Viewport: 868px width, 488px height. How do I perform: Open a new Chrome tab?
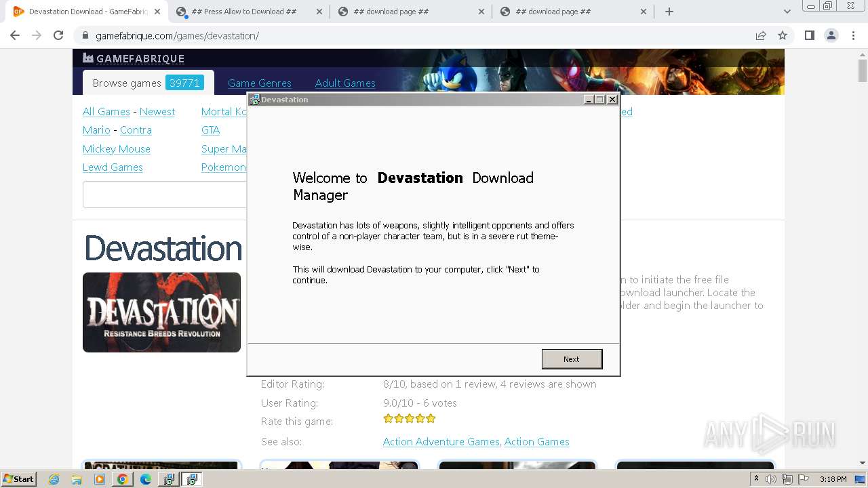point(669,12)
